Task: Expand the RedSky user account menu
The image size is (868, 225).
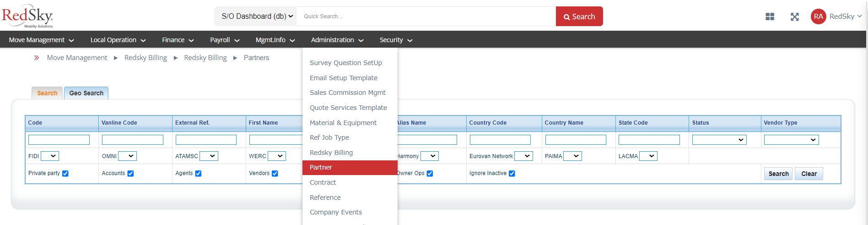Action: click(846, 16)
